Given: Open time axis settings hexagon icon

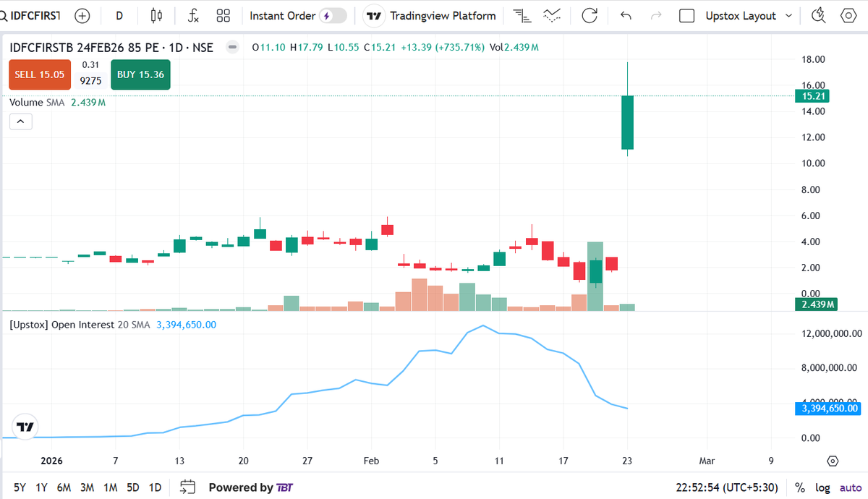Looking at the screenshot, I should coord(833,461).
